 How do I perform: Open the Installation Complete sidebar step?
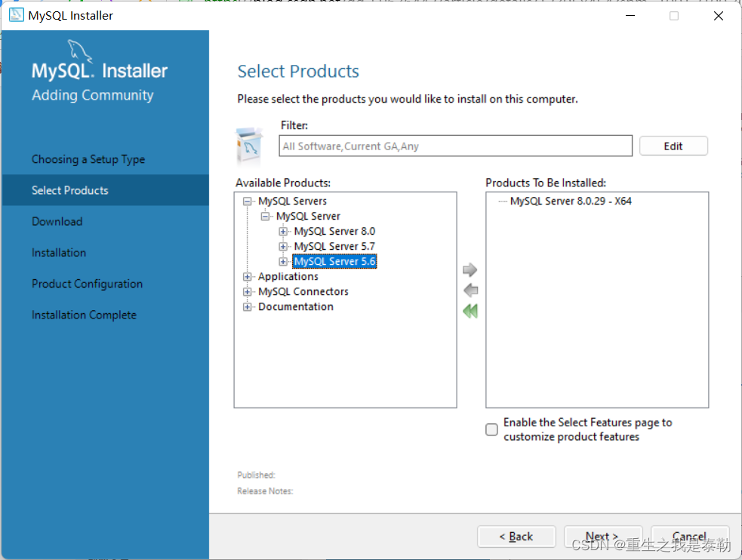(x=85, y=315)
